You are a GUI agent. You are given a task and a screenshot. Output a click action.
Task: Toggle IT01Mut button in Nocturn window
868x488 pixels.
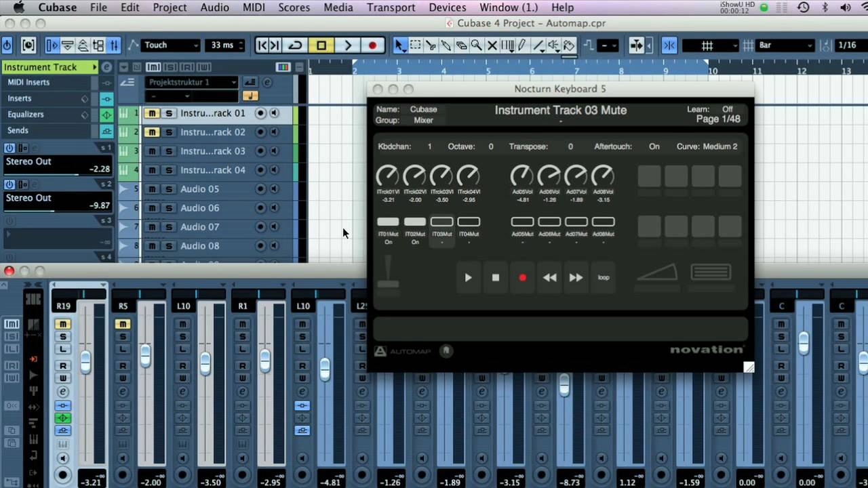click(388, 222)
